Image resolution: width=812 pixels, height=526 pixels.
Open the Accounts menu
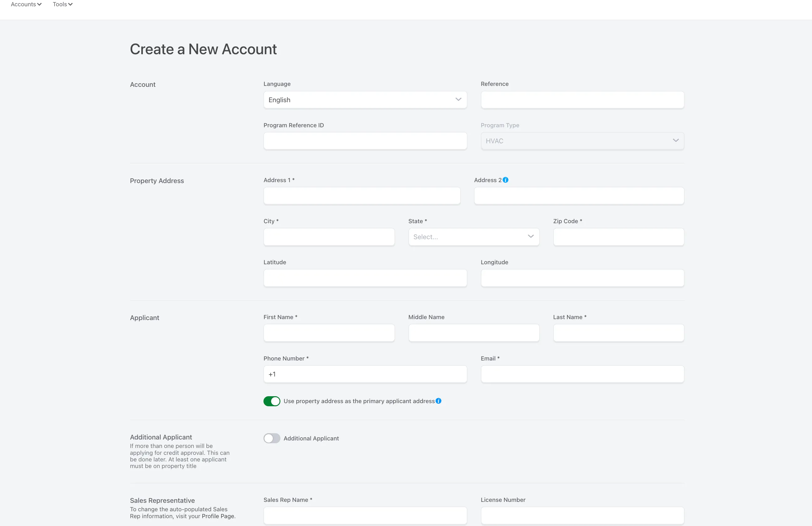pos(26,4)
